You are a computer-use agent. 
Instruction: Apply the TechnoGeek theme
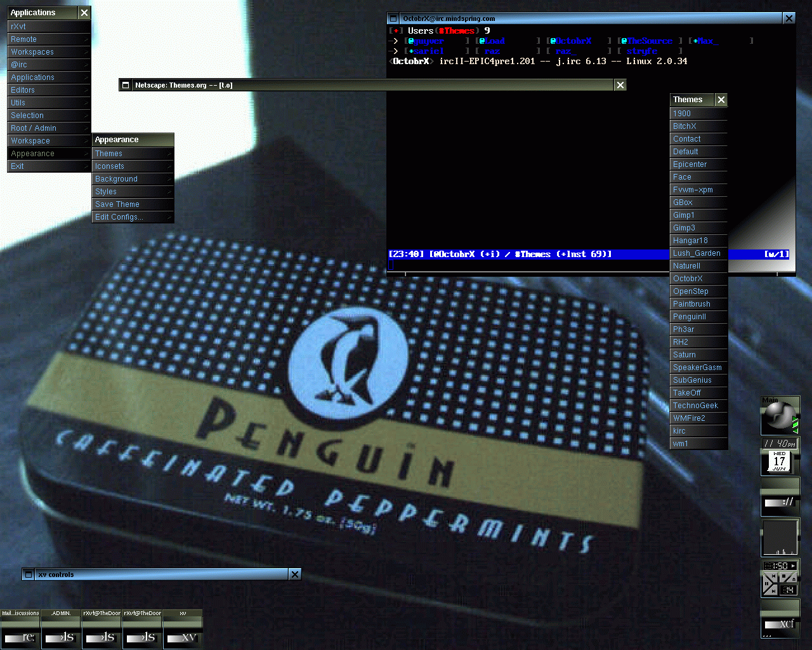[698, 406]
